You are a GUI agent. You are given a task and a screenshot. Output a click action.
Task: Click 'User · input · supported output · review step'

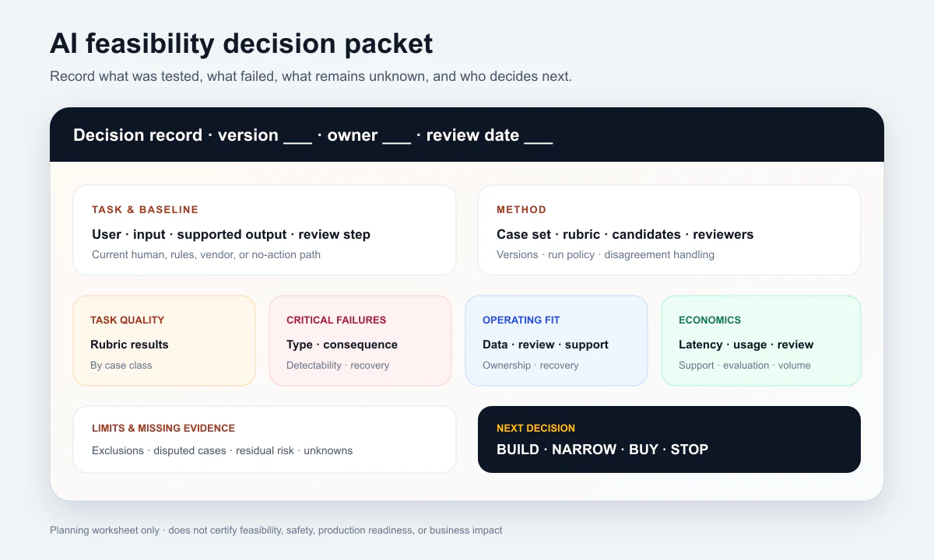[231, 234]
